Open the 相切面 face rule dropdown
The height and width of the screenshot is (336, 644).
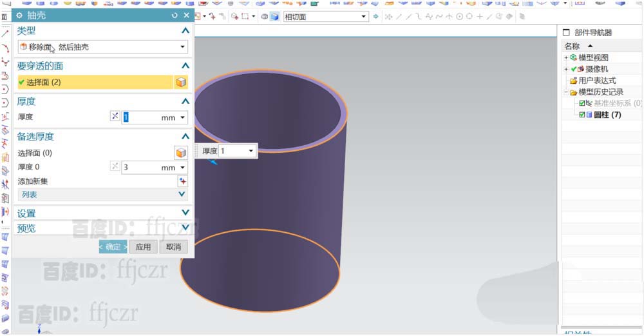coord(363,17)
